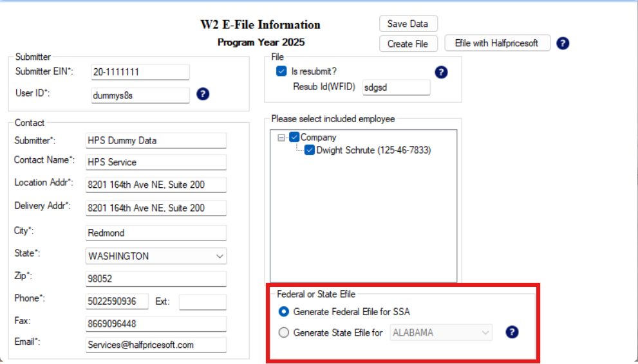Select the Dwight Schrute tree entry
Screen dimensions: 638x364
pyautogui.click(x=373, y=150)
